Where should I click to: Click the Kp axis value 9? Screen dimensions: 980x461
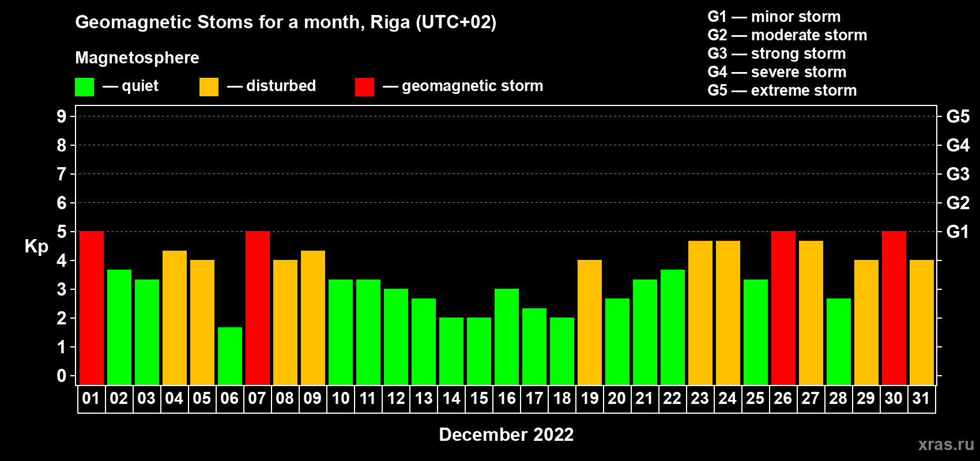point(62,116)
